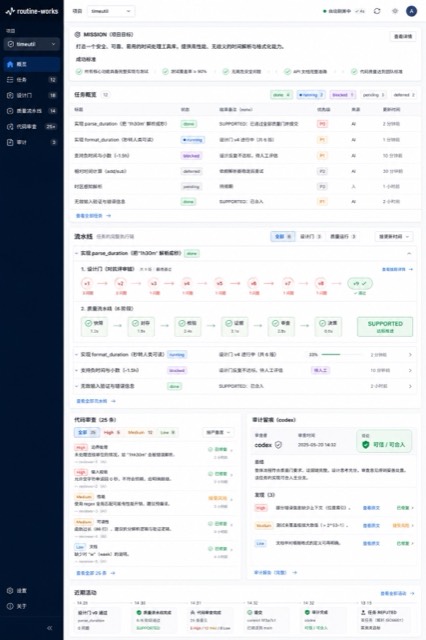Collapse the sidebar with double chevron
The height and width of the screenshot is (640, 426).
[49, 628]
